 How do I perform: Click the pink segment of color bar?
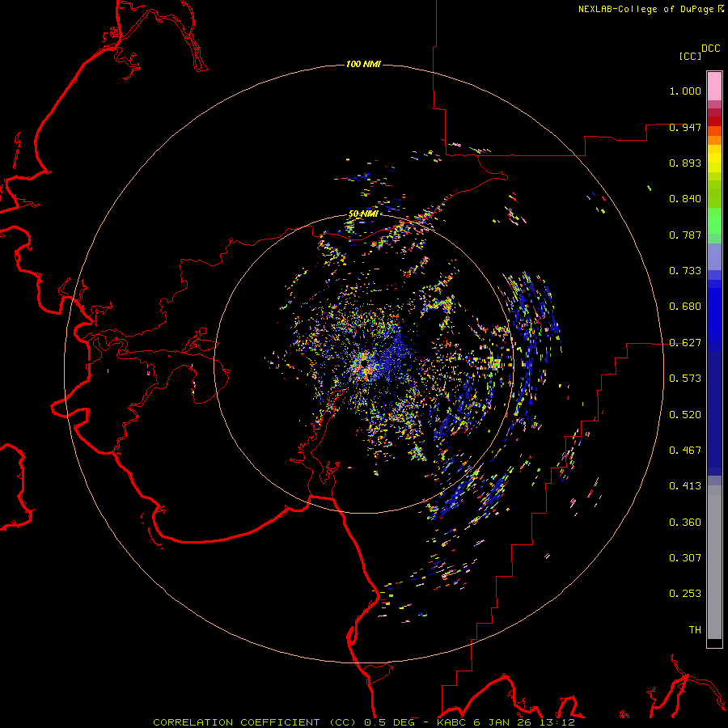tap(714, 87)
